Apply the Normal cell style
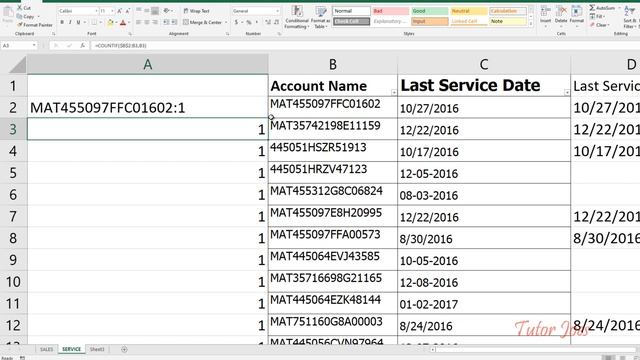640x360 pixels. click(351, 11)
